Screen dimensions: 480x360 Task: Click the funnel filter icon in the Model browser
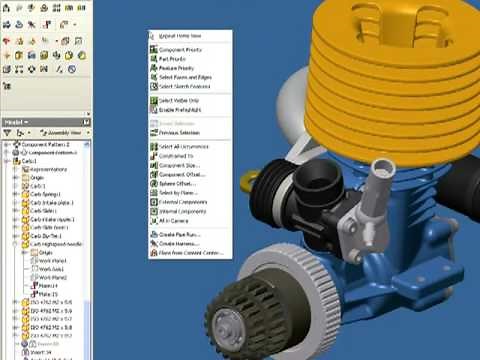pos(7,133)
